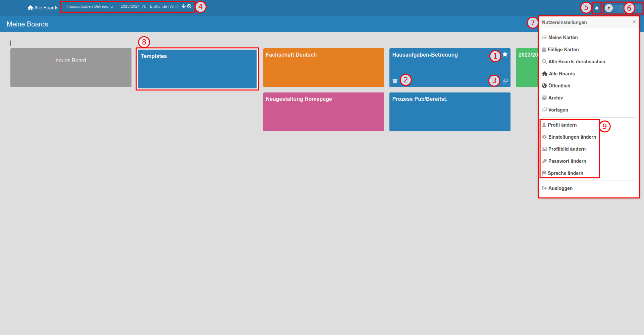The image size is (644, 335).
Task: Click archive icon on Hausaufgaben-Betreuung tile
Action: (395, 81)
